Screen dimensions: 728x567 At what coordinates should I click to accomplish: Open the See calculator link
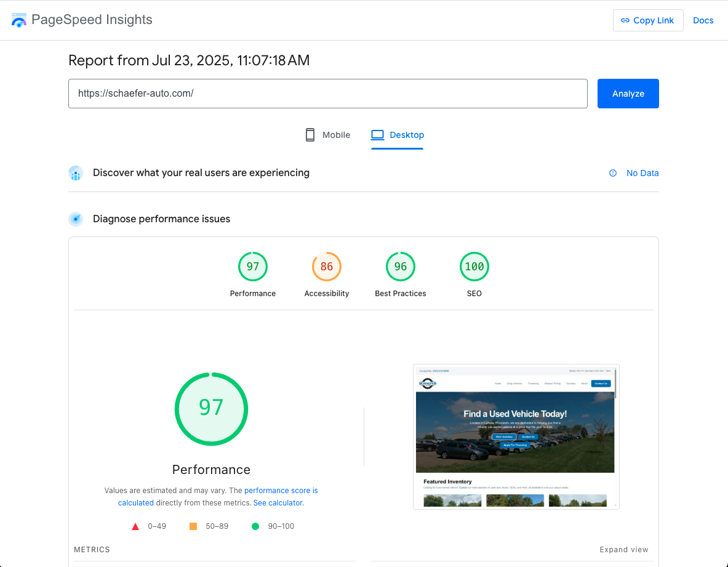click(x=278, y=502)
